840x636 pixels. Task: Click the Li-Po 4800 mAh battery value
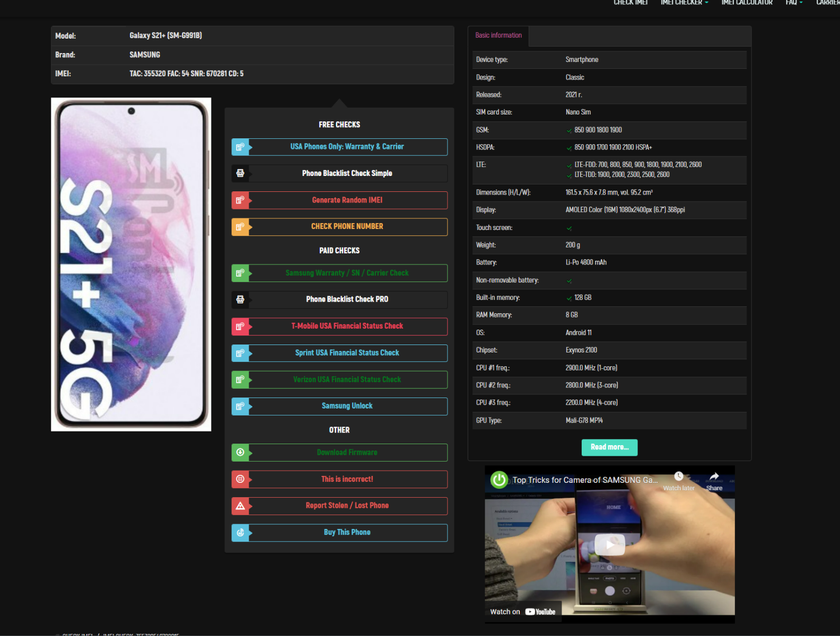pos(586,262)
